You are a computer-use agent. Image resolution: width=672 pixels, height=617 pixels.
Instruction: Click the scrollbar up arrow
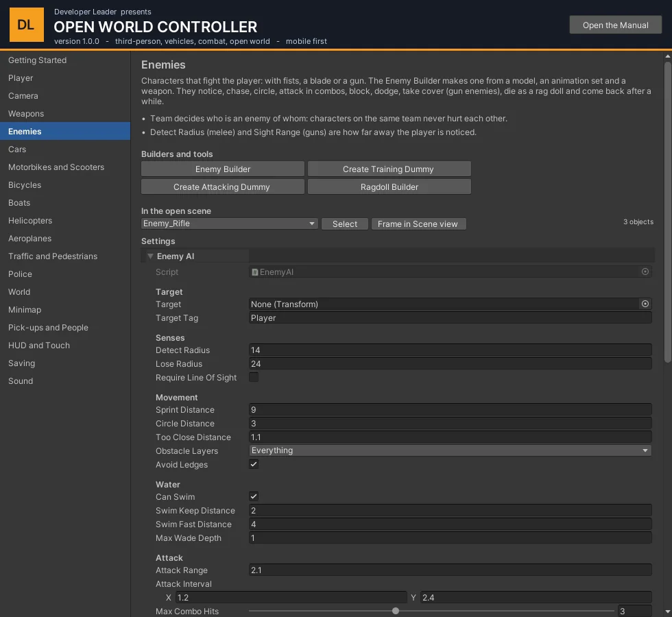tap(668, 56)
